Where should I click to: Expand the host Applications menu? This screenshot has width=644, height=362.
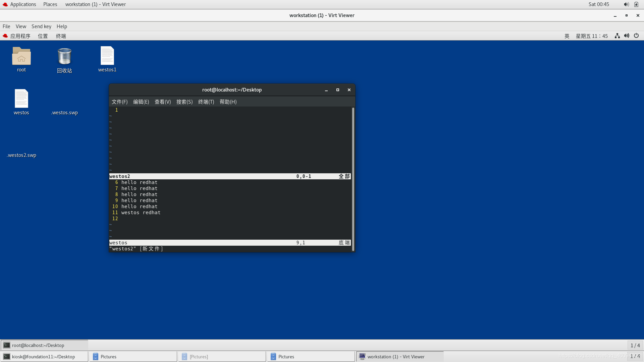[23, 4]
